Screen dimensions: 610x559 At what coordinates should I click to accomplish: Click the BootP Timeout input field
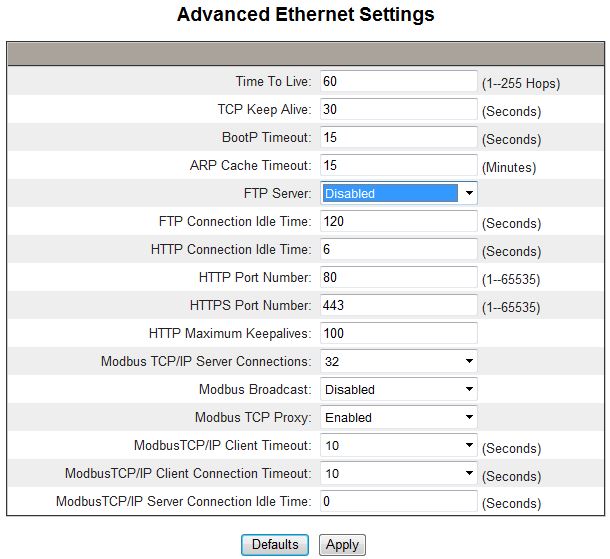(398, 137)
